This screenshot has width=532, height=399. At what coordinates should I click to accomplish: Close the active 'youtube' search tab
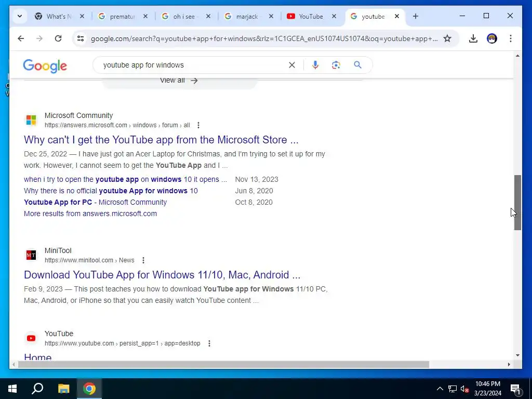tap(396, 16)
